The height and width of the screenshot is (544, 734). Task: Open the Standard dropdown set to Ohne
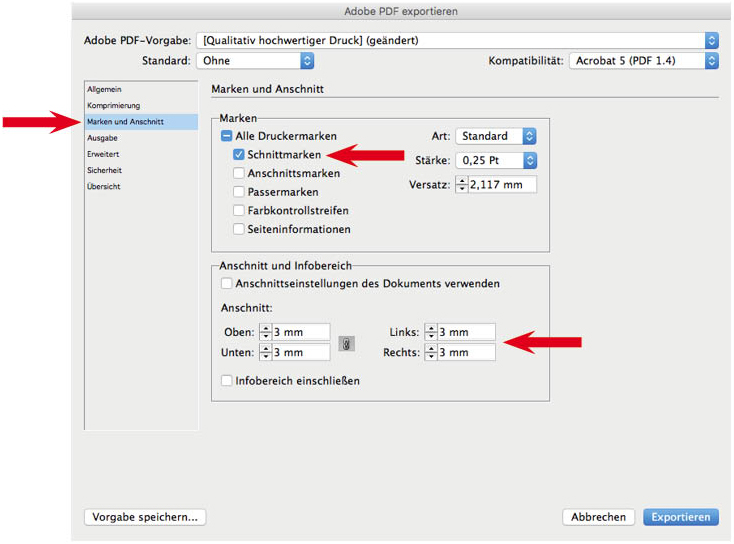click(255, 60)
